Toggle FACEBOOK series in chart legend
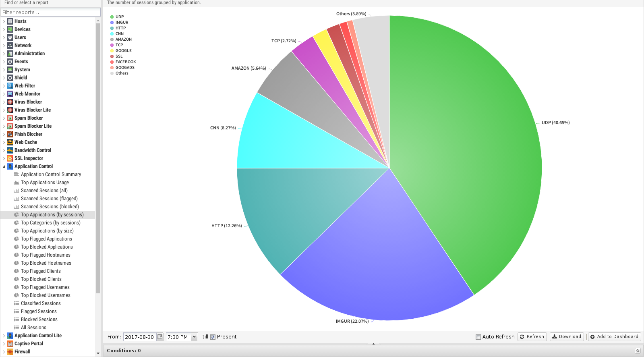 123,62
